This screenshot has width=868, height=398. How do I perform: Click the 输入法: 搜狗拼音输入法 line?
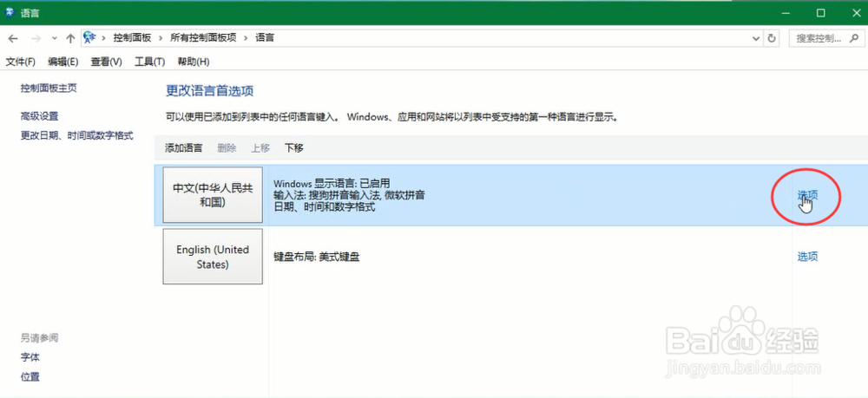(349, 195)
